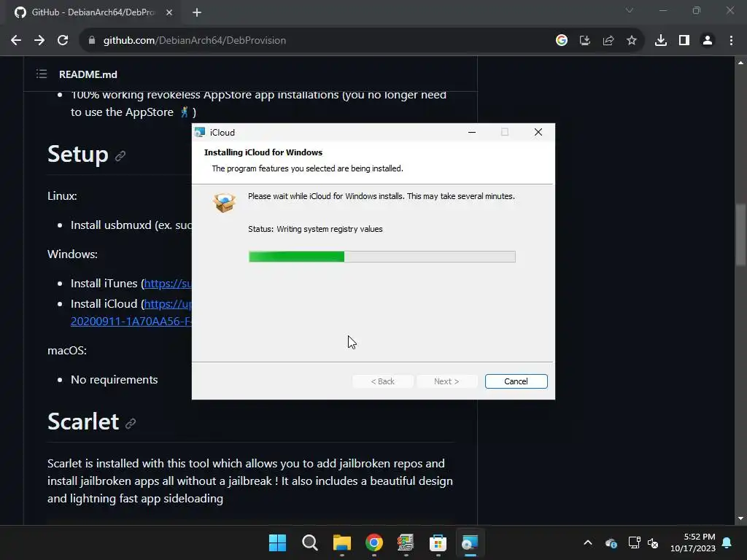Open Chrome downloads
This screenshot has width=747, height=560.
[661, 41]
